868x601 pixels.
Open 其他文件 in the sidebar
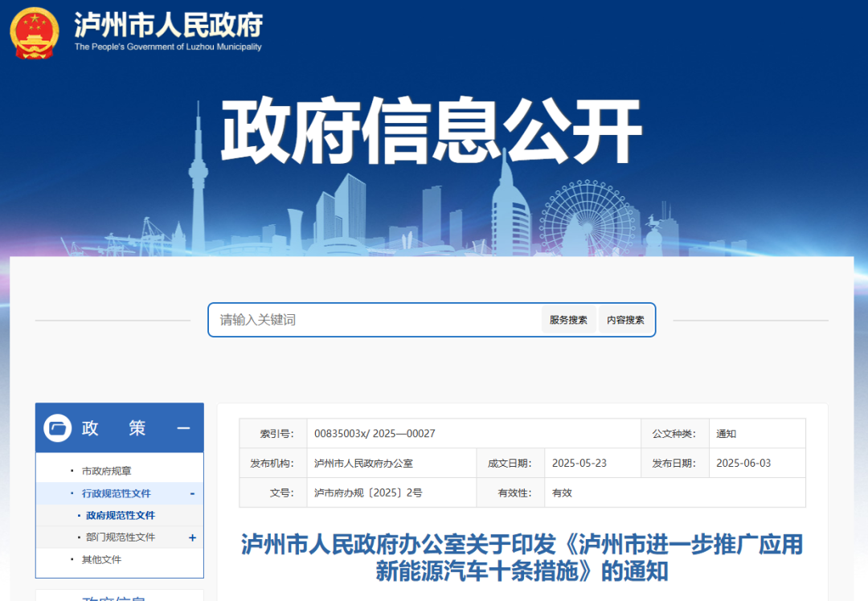[101, 559]
